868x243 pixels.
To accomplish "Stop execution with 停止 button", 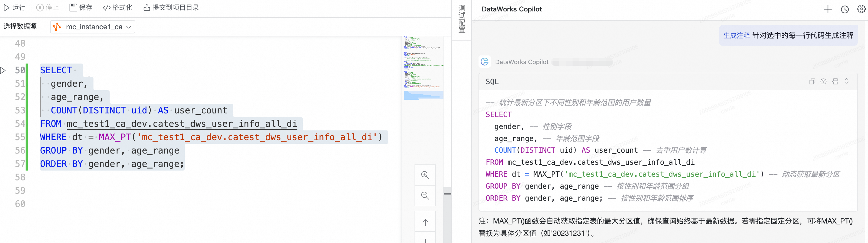I will coord(48,8).
